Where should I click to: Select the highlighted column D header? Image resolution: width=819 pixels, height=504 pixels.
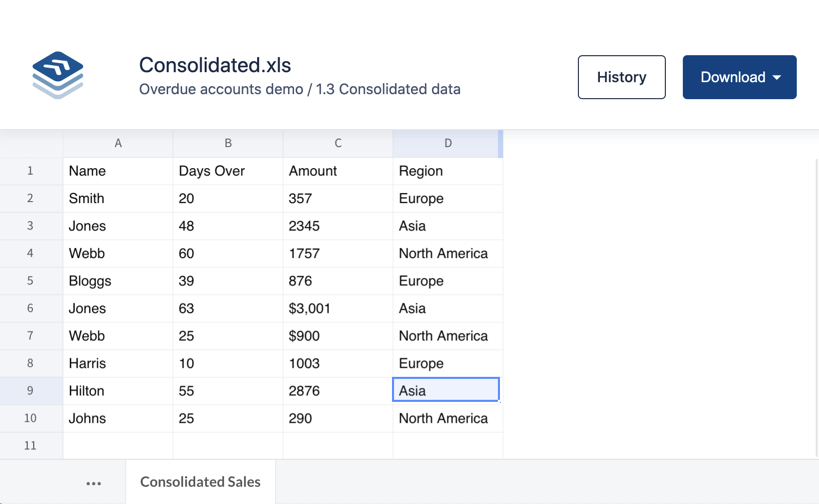click(x=447, y=143)
